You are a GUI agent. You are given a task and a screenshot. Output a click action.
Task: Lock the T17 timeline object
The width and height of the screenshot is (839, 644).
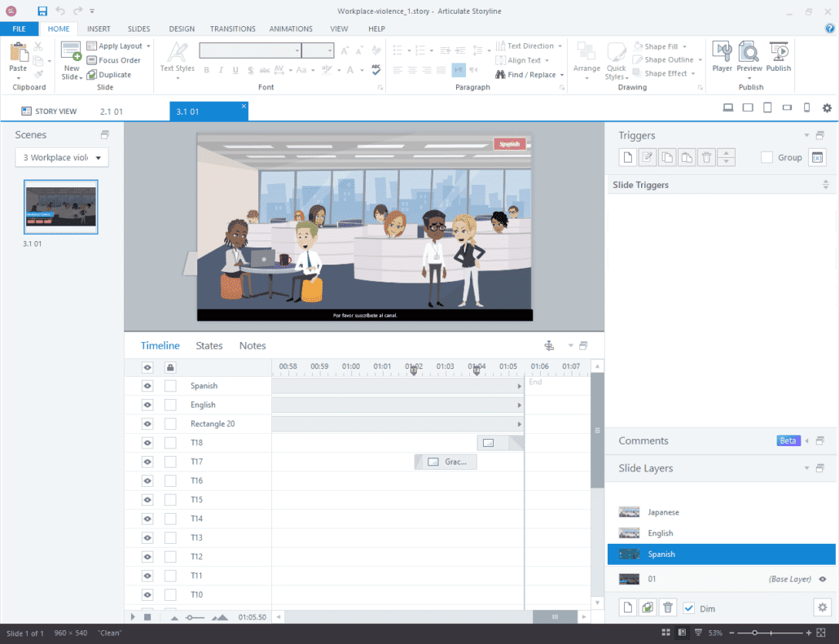tap(170, 462)
